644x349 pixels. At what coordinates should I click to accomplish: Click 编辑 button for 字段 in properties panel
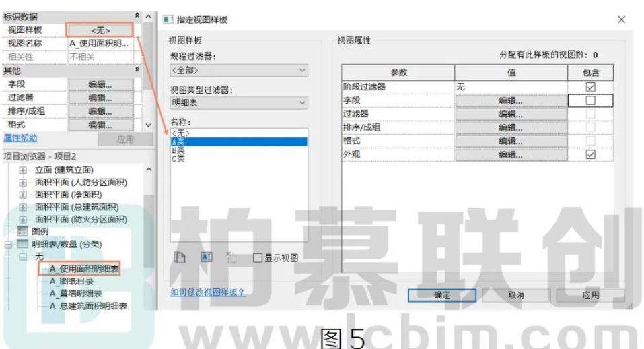click(101, 84)
